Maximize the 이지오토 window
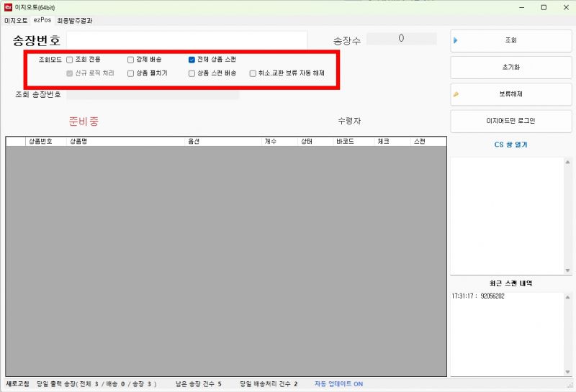Screen dimensions: 576x392 pos(544,7)
